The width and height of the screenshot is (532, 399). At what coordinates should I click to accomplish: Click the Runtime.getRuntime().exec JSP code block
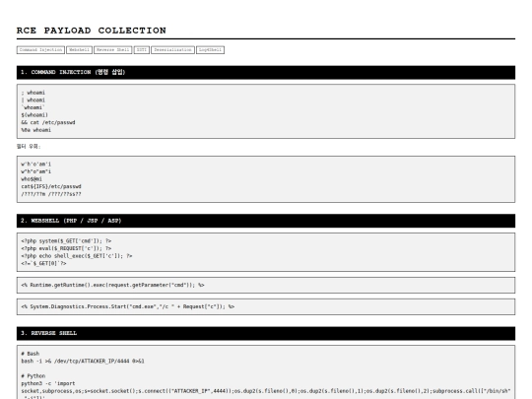266,285
